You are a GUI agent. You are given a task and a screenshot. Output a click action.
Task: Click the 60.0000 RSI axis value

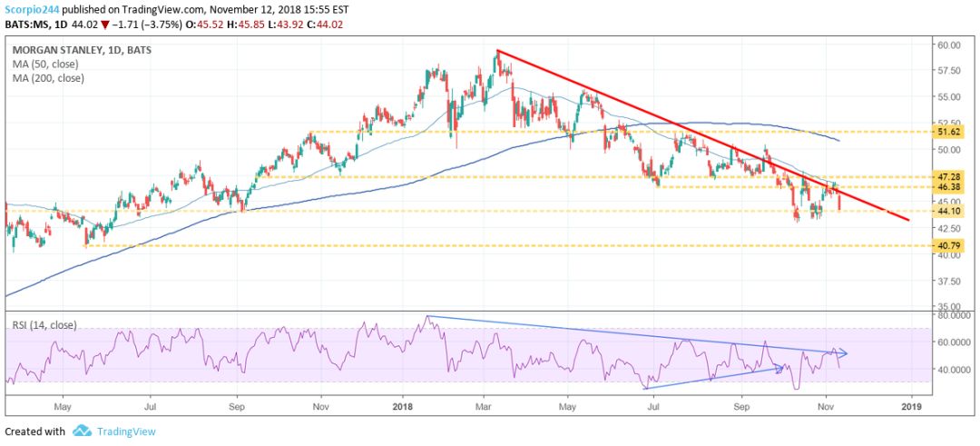tap(955, 342)
